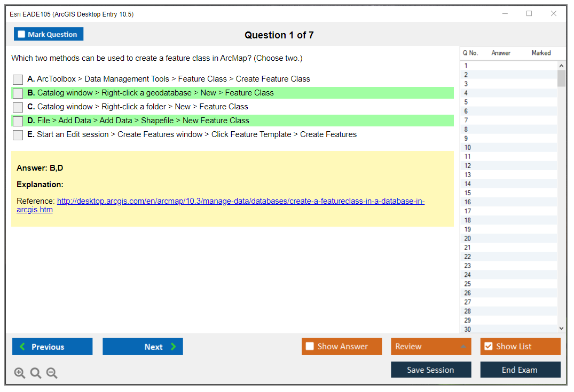
Task: Tick the checkbox for answer A
Action: (18, 79)
